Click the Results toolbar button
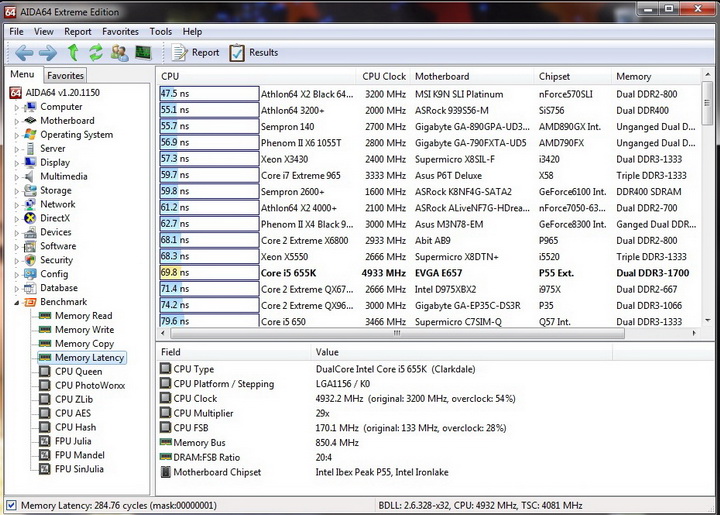The width and height of the screenshot is (720, 515). pos(253,53)
